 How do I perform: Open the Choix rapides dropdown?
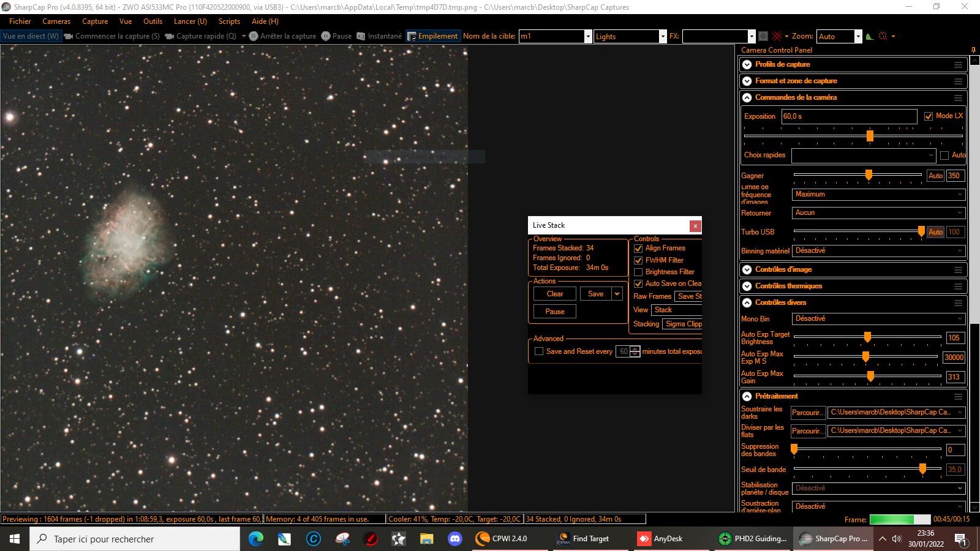[x=864, y=156]
